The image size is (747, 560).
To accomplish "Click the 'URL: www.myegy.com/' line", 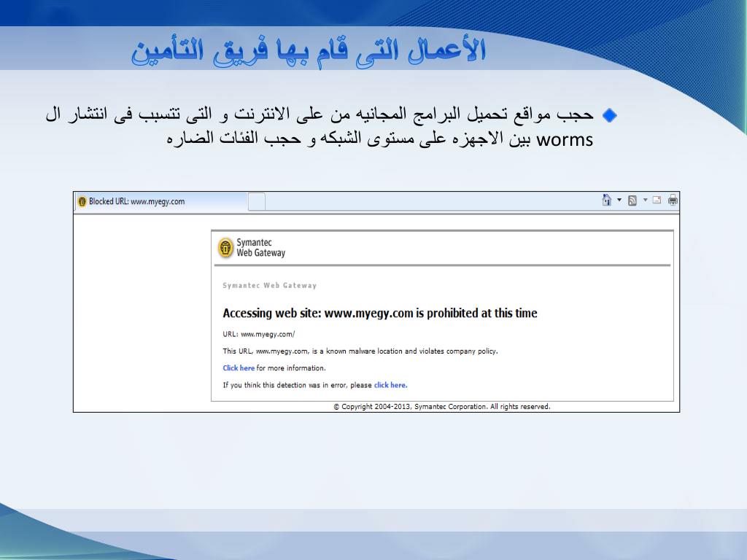I will (x=259, y=334).
